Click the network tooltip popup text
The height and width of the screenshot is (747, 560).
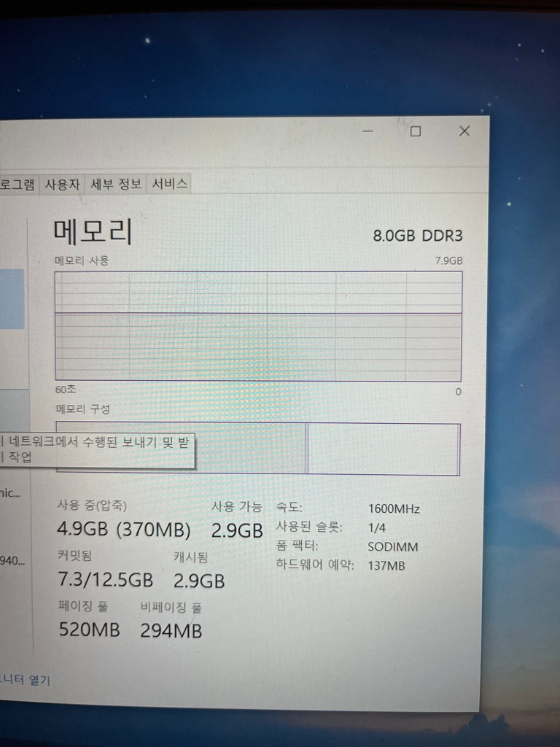(97, 449)
